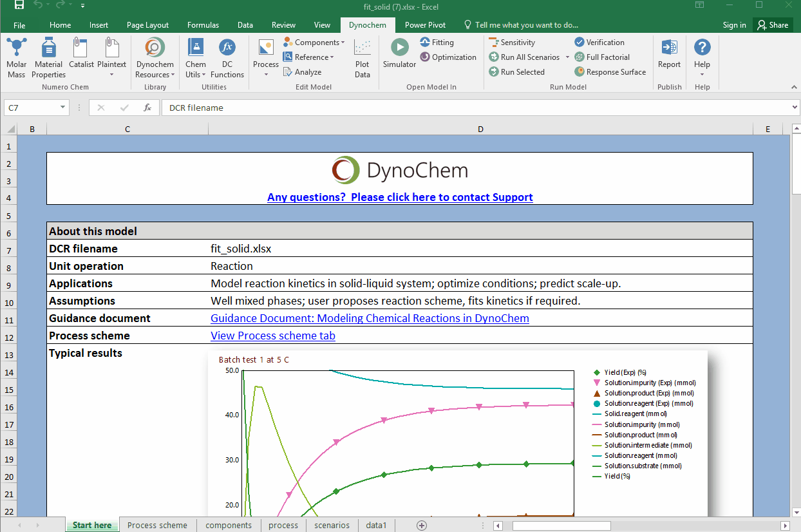
Task: Click Run Selected
Action: click(516, 72)
